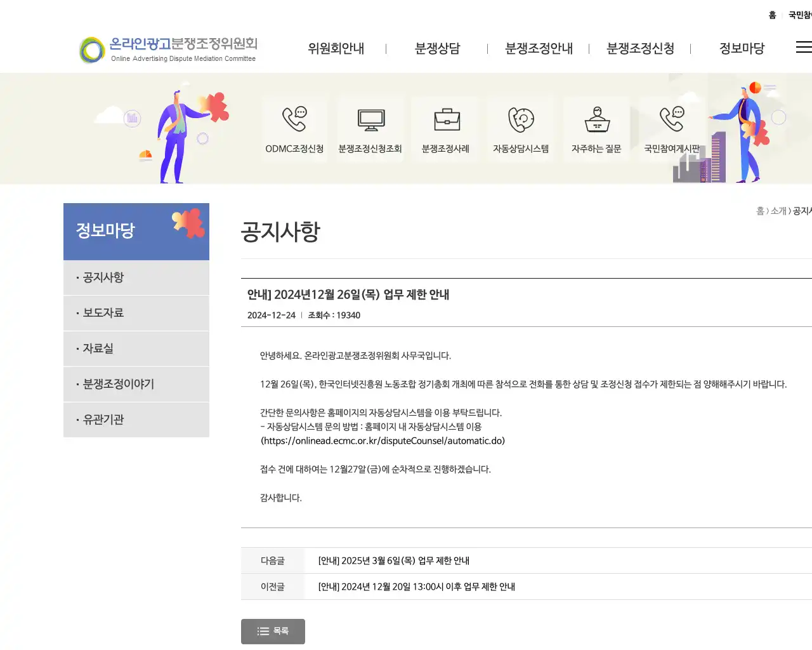Open the 분쟁상담 menu
This screenshot has width=812, height=650.
438,48
